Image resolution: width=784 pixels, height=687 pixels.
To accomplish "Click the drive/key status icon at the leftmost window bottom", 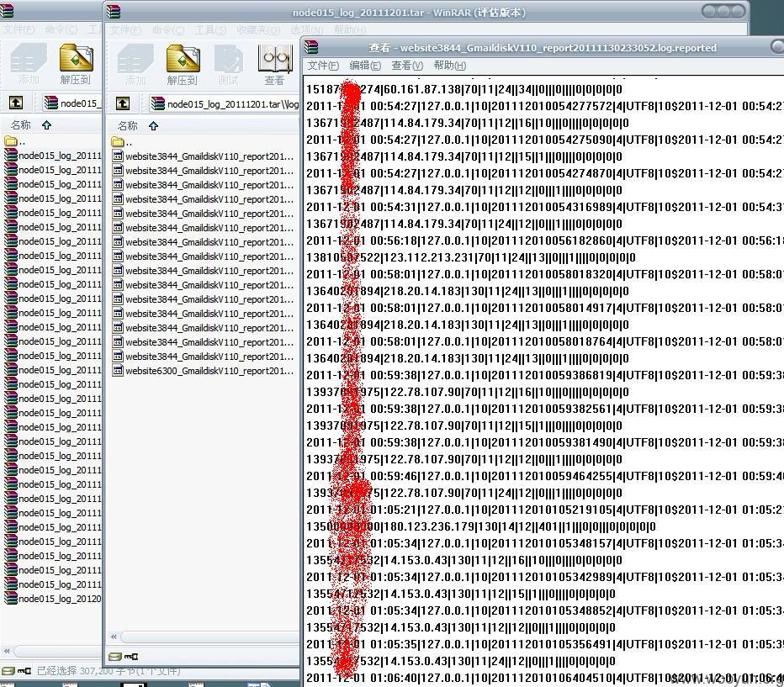I will (x=16, y=670).
